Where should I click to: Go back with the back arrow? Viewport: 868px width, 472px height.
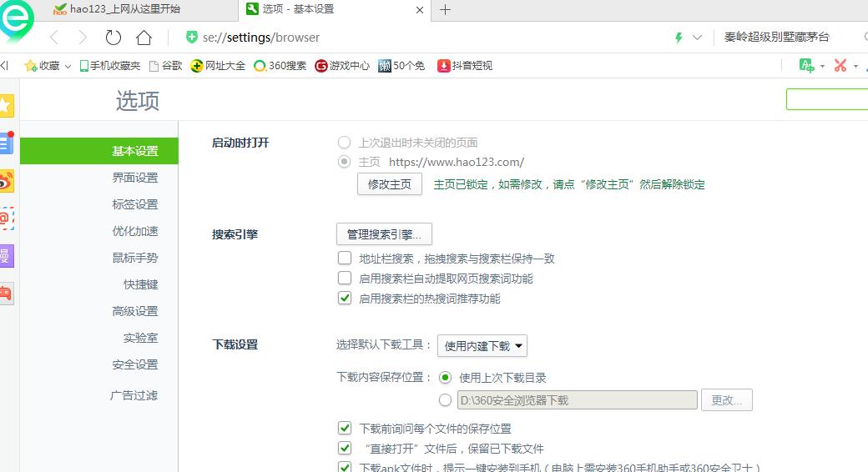(54, 38)
